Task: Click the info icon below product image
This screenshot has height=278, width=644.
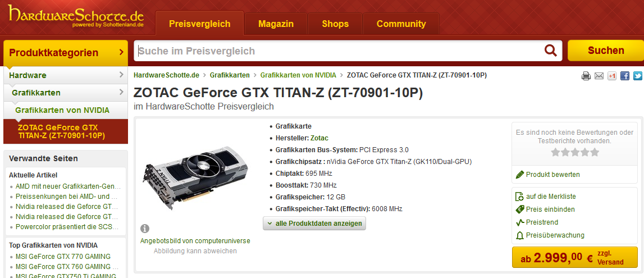Action: [x=144, y=229]
